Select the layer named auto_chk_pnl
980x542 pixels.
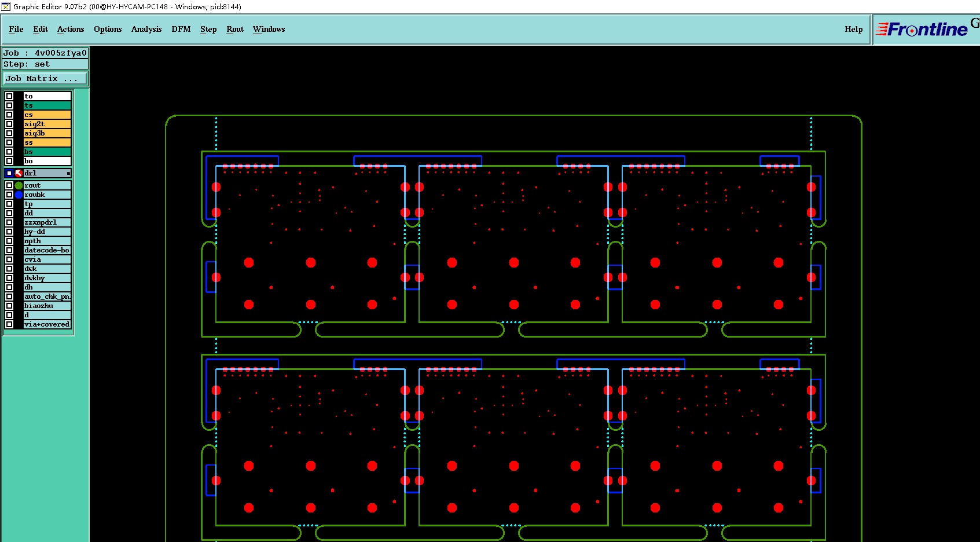click(x=47, y=296)
